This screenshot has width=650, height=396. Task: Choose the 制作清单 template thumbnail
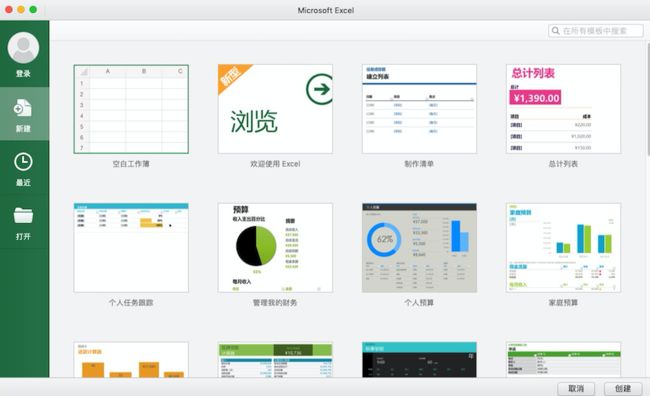tap(419, 109)
